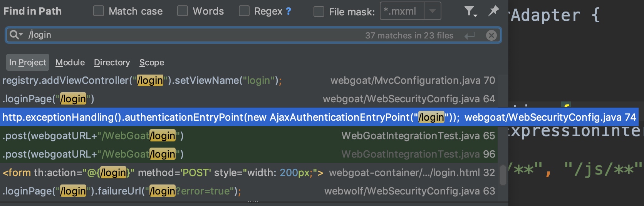Select the WebGoatIntegrationTest.java 65 result

pos(249,136)
